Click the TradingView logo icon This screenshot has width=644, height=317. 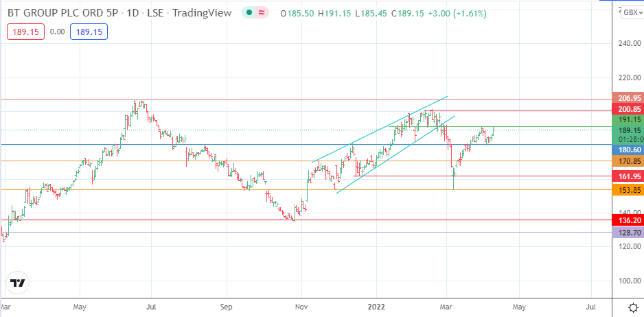[18, 283]
